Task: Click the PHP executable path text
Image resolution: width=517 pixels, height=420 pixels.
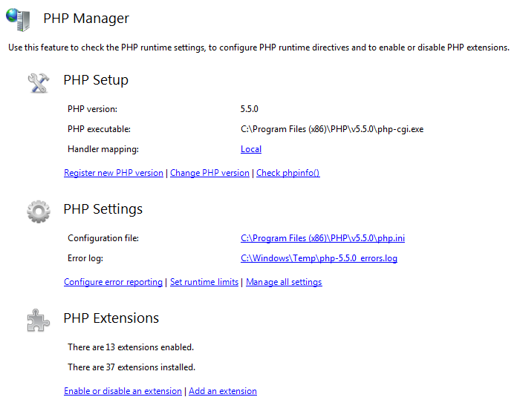Action: pos(332,129)
